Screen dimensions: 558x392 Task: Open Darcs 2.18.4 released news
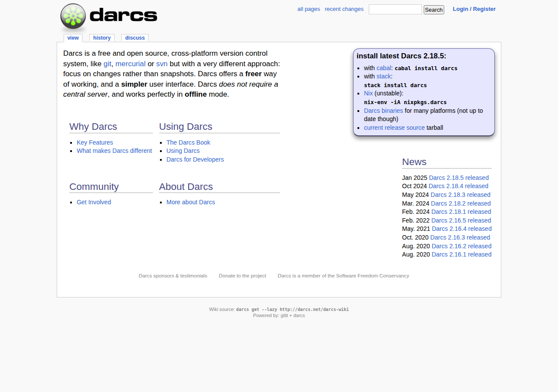459,186
